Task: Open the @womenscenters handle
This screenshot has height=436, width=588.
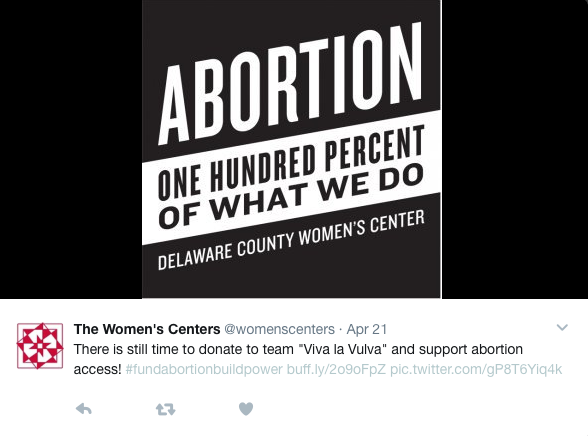Action: point(279,329)
